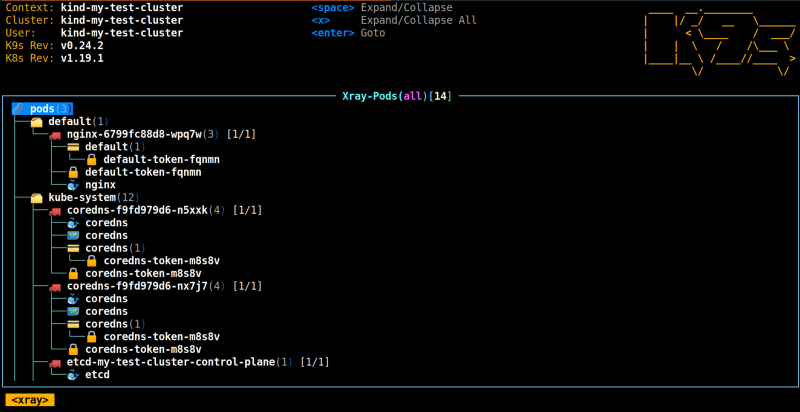This screenshot has height=412, width=800.
Task: Click the folder icon of default namespace
Action: [37, 121]
